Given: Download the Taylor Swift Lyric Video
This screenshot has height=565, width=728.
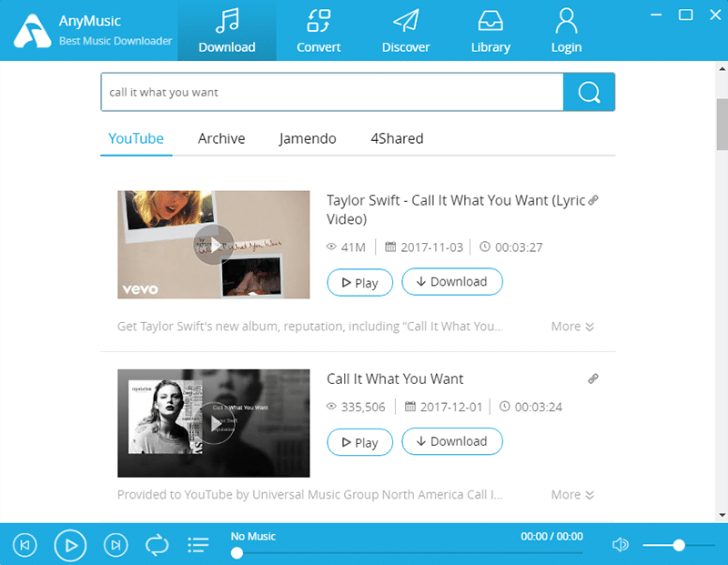Looking at the screenshot, I should click(451, 282).
